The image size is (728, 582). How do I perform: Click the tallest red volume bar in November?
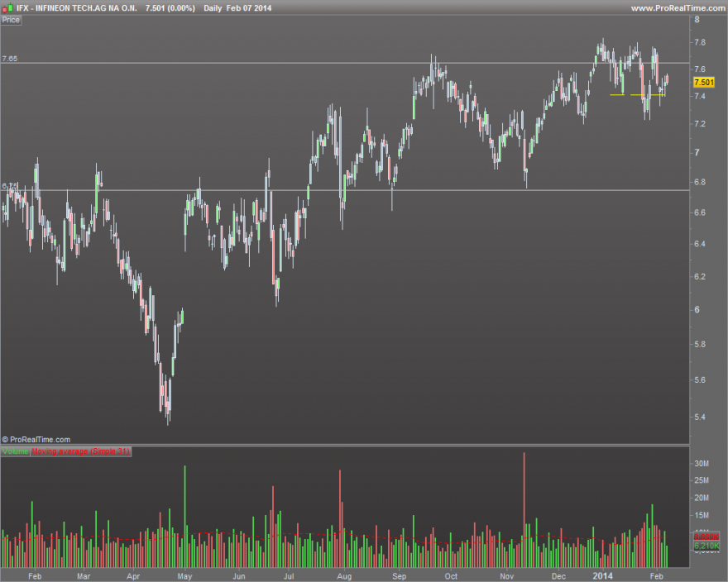(524, 509)
